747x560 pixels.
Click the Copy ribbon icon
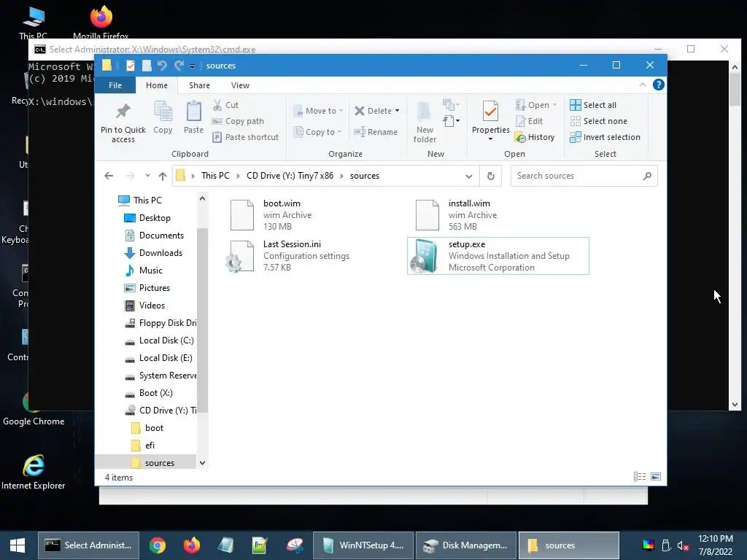point(163,112)
